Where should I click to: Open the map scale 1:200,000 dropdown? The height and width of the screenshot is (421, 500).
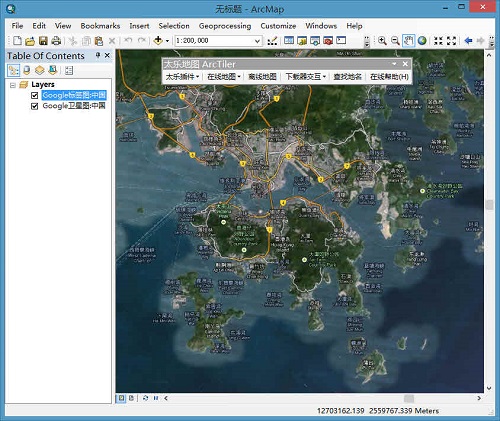coord(257,41)
